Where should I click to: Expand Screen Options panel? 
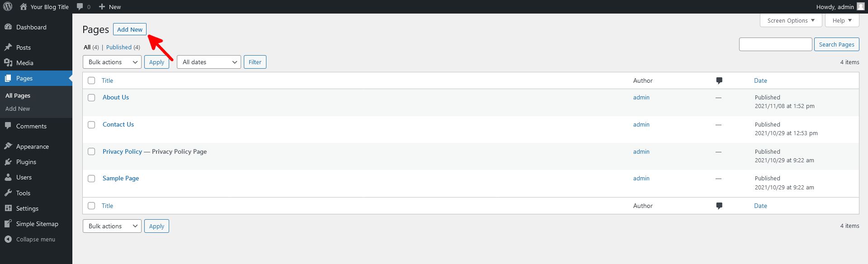(791, 20)
